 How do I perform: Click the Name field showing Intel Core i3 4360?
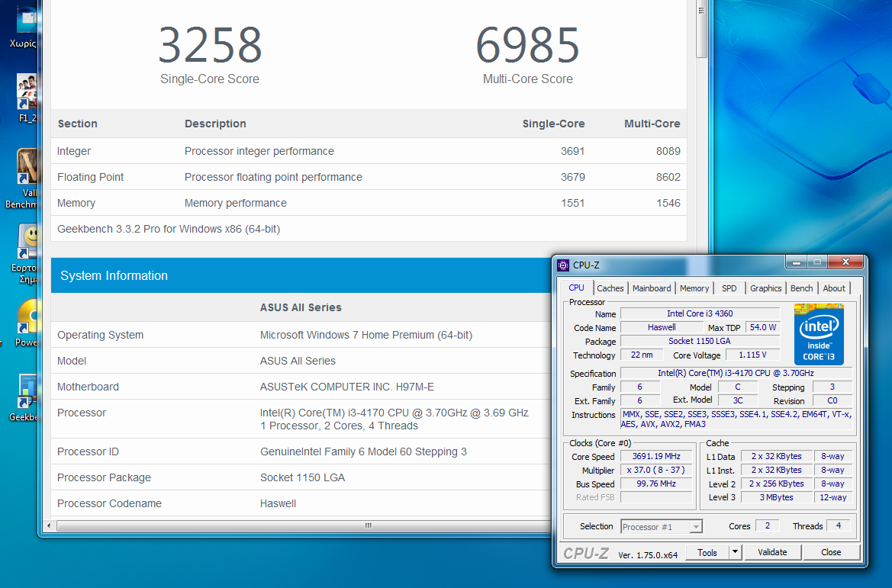pos(700,314)
